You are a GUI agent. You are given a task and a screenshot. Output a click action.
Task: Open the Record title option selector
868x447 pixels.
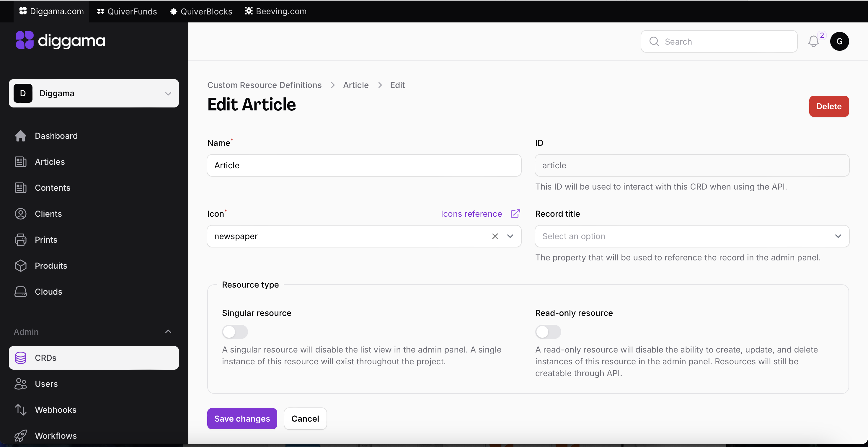pyautogui.click(x=692, y=236)
